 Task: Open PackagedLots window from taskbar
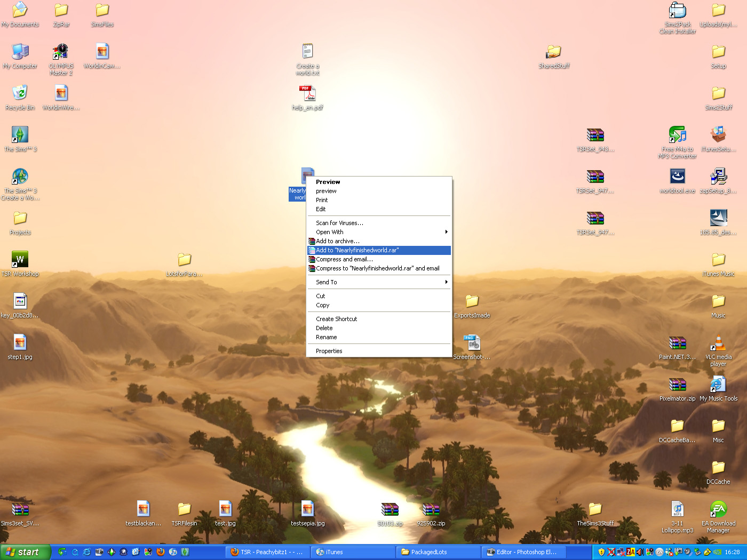point(438,552)
